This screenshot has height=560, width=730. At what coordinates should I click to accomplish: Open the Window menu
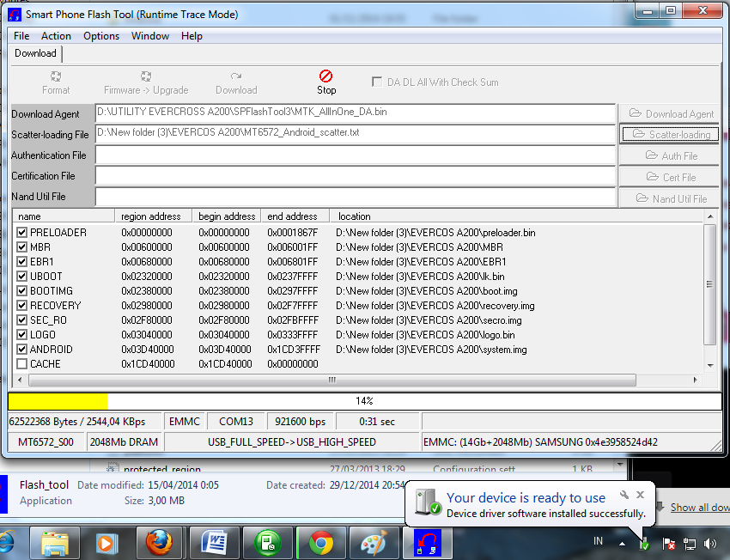coord(150,36)
